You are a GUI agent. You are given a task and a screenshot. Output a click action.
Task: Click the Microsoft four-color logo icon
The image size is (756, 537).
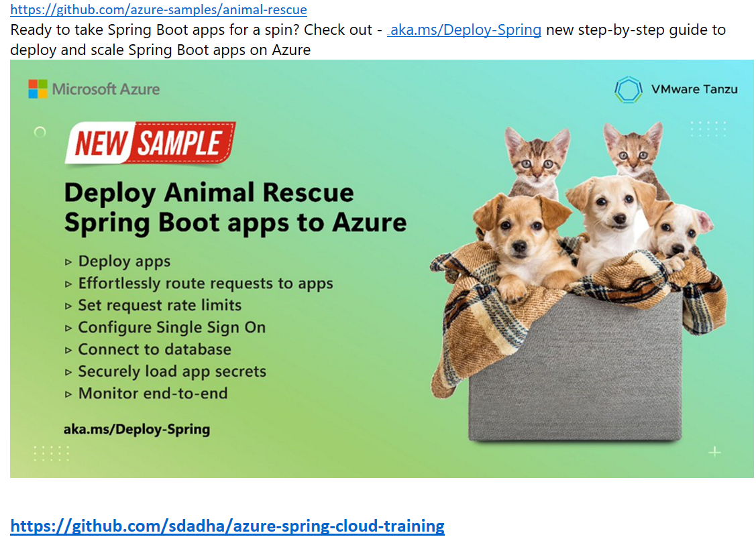coord(38,89)
